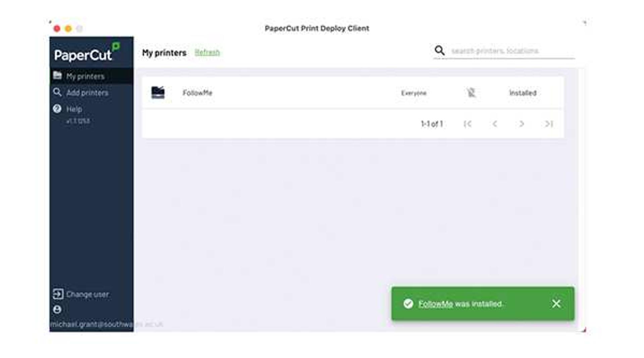Click the Installed status of FollowMe
The image size is (644, 358).
523,93
